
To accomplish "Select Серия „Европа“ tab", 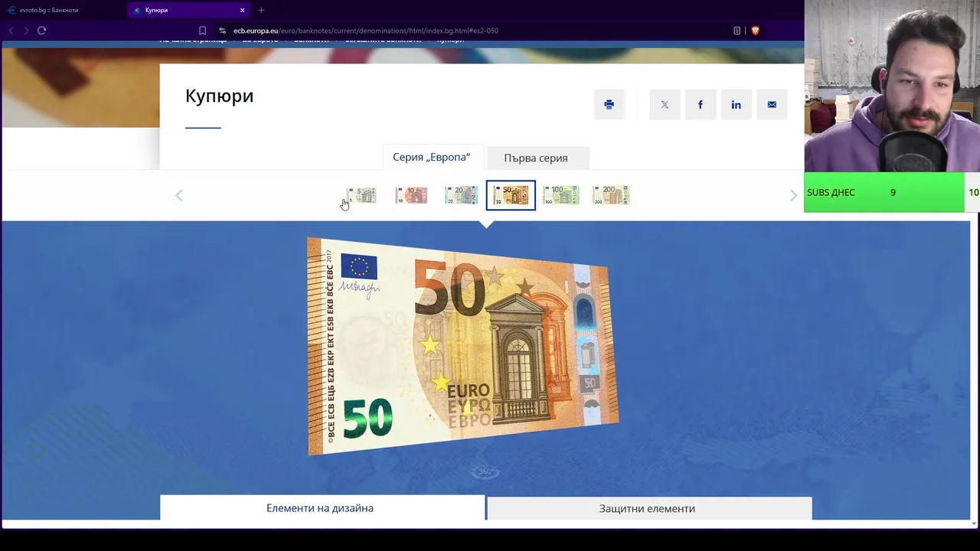I will [x=432, y=157].
